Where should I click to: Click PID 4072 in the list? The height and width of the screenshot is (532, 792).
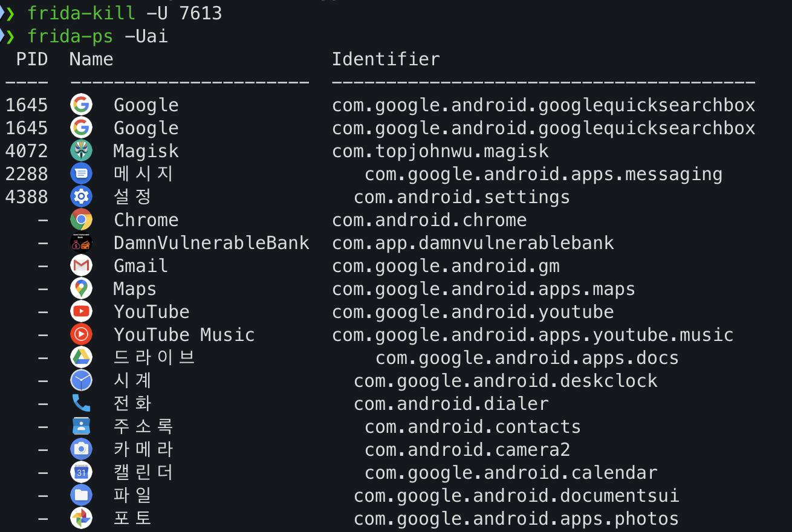27,151
